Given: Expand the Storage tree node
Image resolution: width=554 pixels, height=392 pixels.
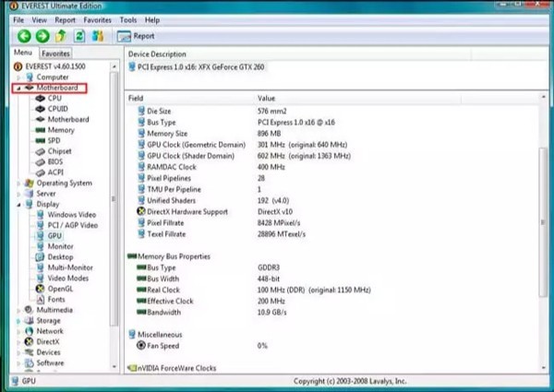Looking at the screenshot, I should (x=18, y=321).
